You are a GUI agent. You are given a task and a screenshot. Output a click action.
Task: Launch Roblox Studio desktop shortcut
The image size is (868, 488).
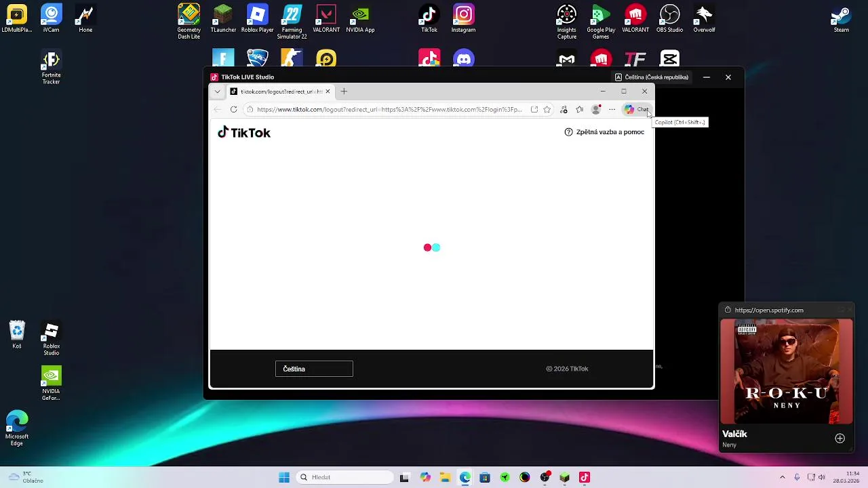(52, 338)
